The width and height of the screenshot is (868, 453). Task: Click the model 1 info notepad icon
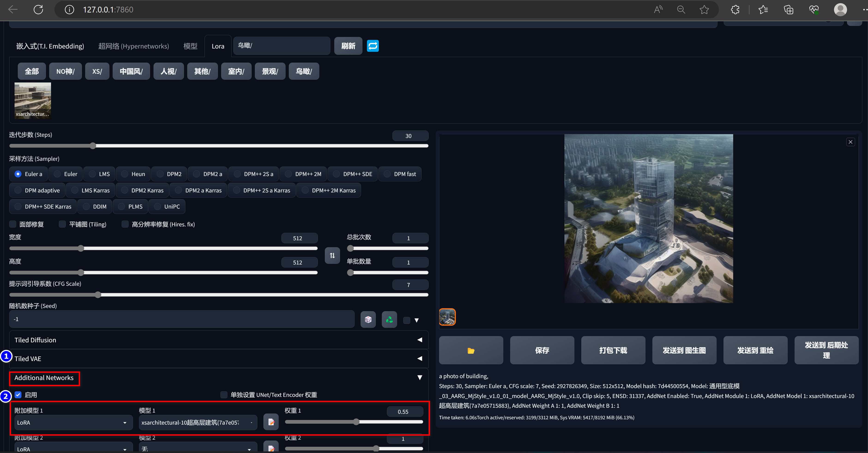pos(271,422)
